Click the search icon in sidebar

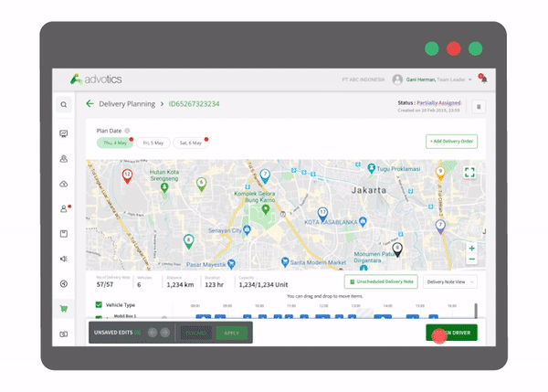[64, 105]
